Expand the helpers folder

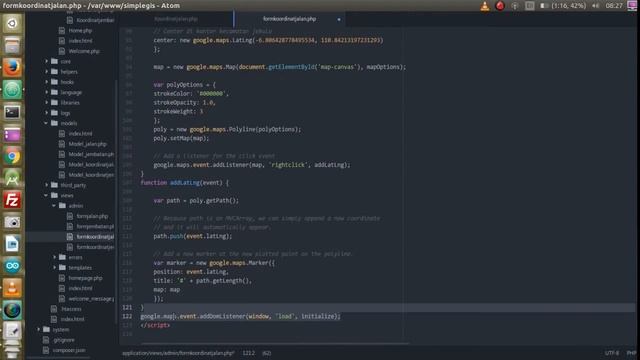(x=69, y=71)
